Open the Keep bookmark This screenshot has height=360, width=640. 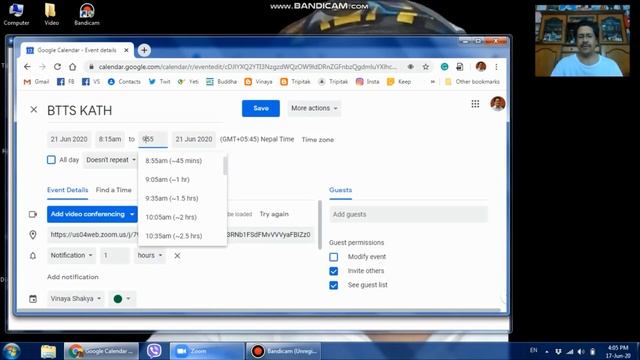pyautogui.click(x=399, y=82)
